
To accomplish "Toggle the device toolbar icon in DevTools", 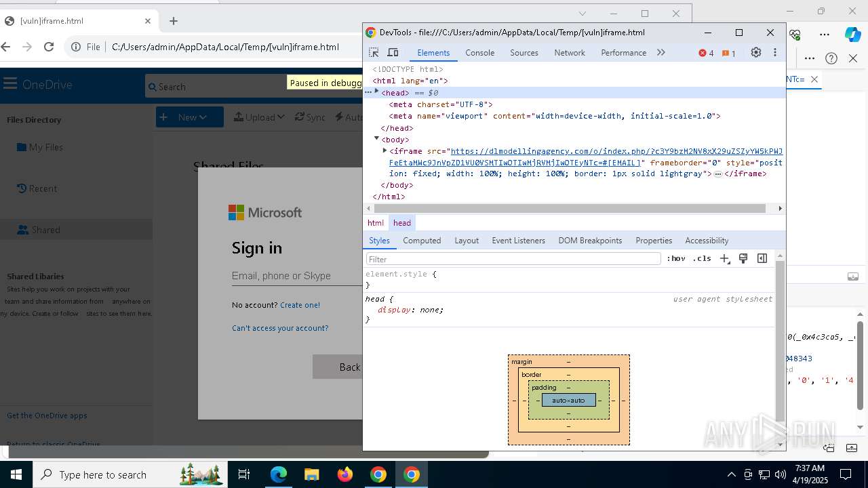I will 393,52.
